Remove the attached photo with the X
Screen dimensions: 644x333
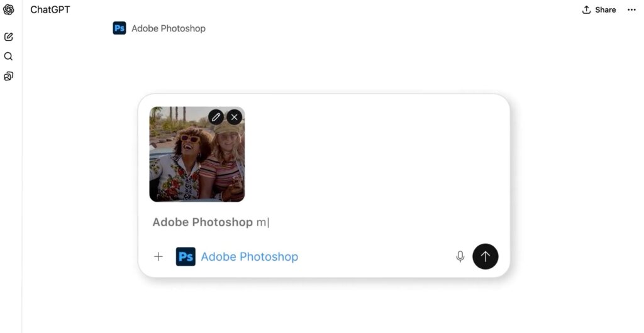(x=234, y=117)
